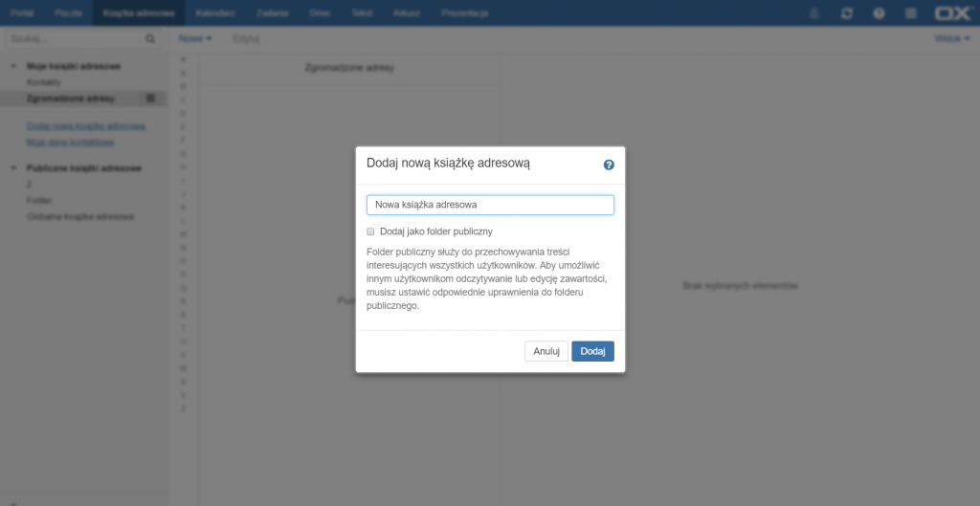Click the 'Anuluj' button
Screen dimensions: 980x506
point(546,351)
